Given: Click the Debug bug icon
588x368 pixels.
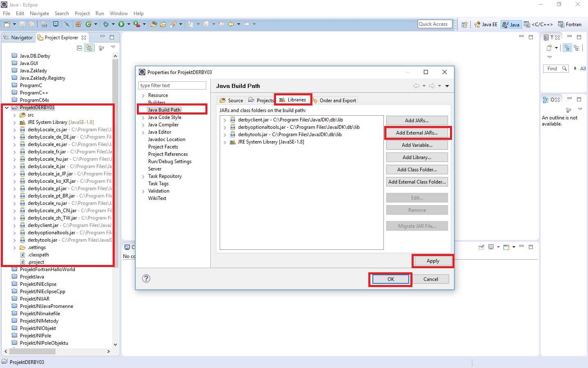Looking at the screenshot, I should (106, 24).
